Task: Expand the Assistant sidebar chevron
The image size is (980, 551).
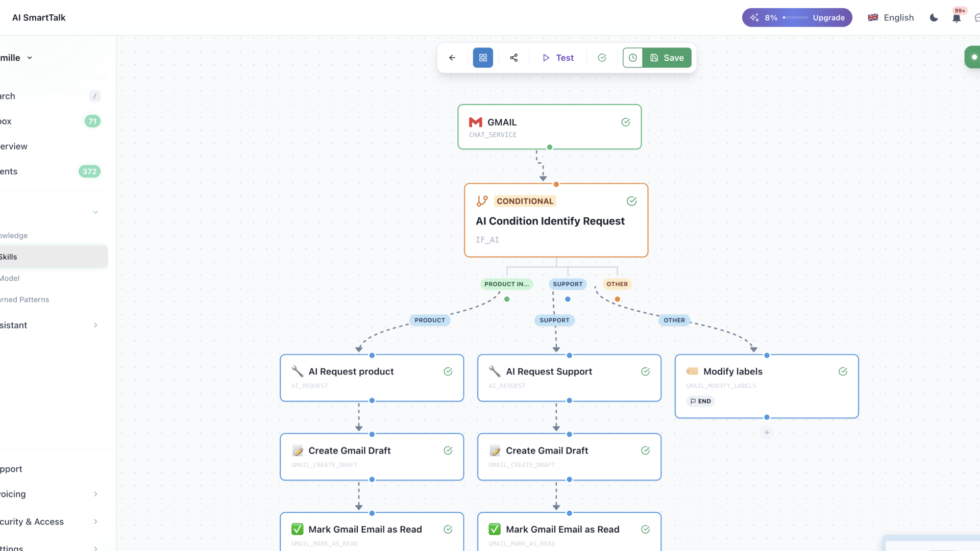Action: 95,325
